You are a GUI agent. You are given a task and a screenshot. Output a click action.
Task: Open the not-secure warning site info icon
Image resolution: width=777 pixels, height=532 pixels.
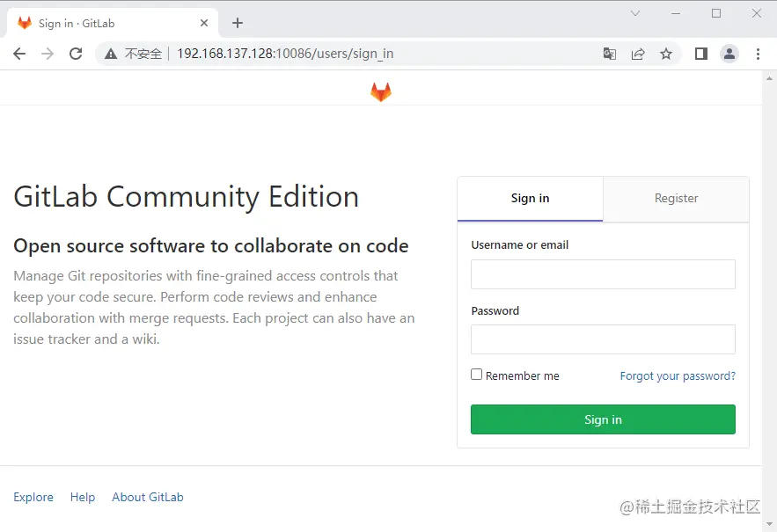(x=111, y=54)
